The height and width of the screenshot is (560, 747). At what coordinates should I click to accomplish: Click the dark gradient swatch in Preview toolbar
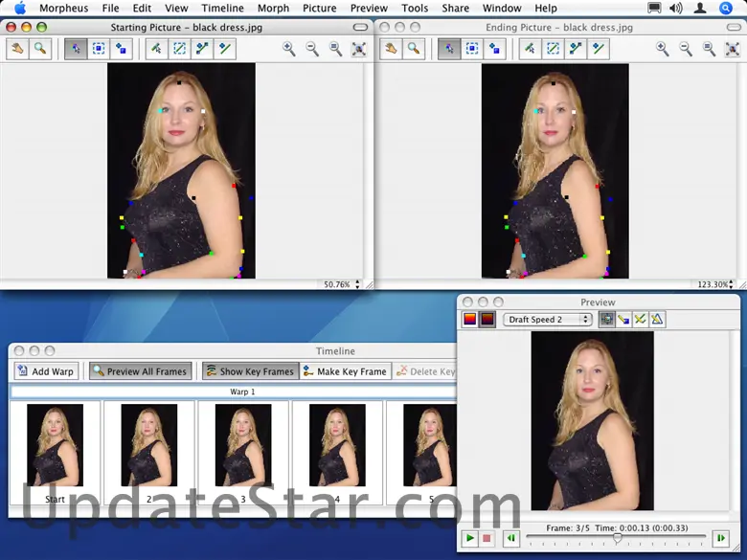tap(487, 319)
